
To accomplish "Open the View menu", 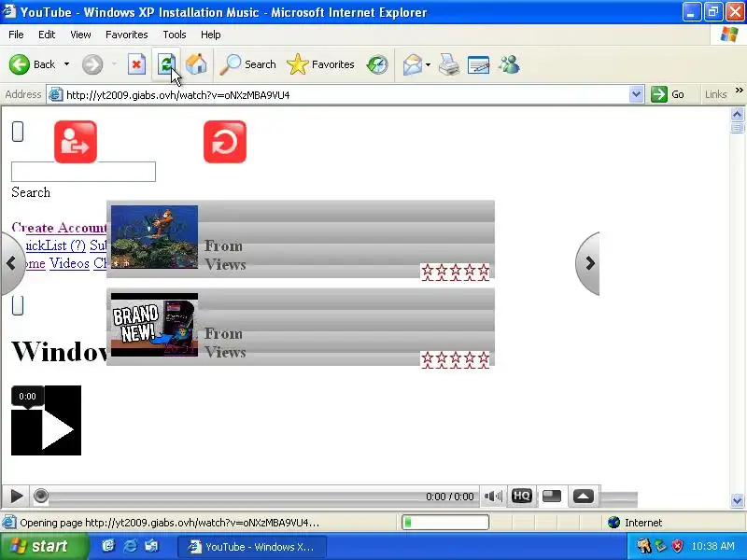I will tap(80, 35).
